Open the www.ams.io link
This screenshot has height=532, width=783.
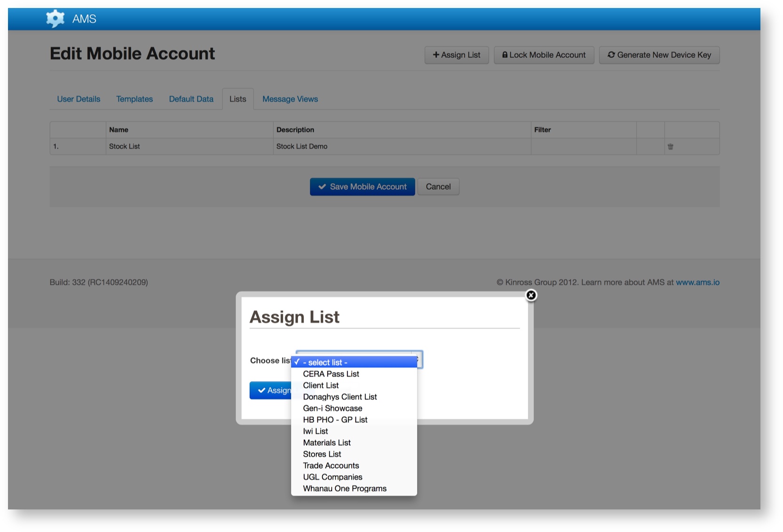[697, 282]
